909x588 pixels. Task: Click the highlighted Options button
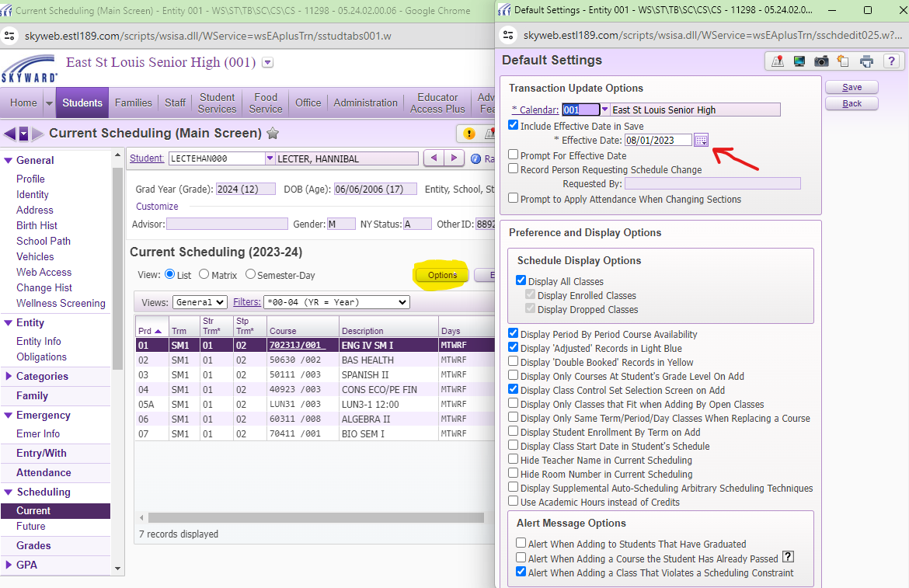[x=442, y=275]
